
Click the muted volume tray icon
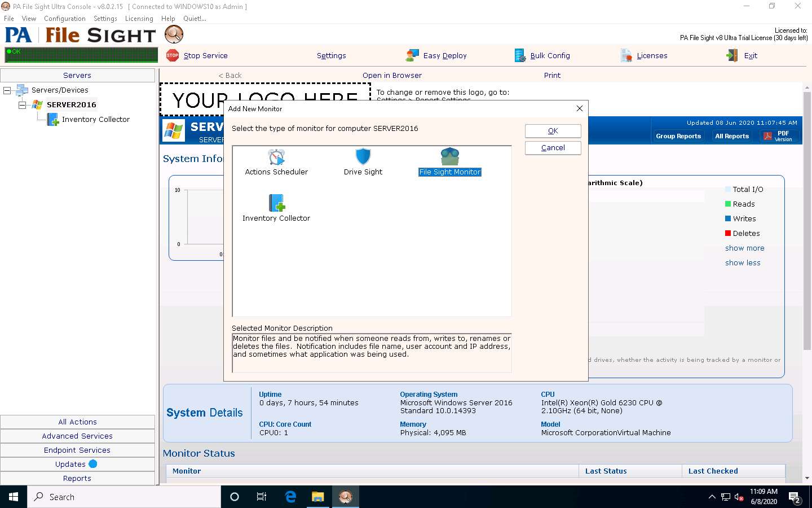click(739, 497)
